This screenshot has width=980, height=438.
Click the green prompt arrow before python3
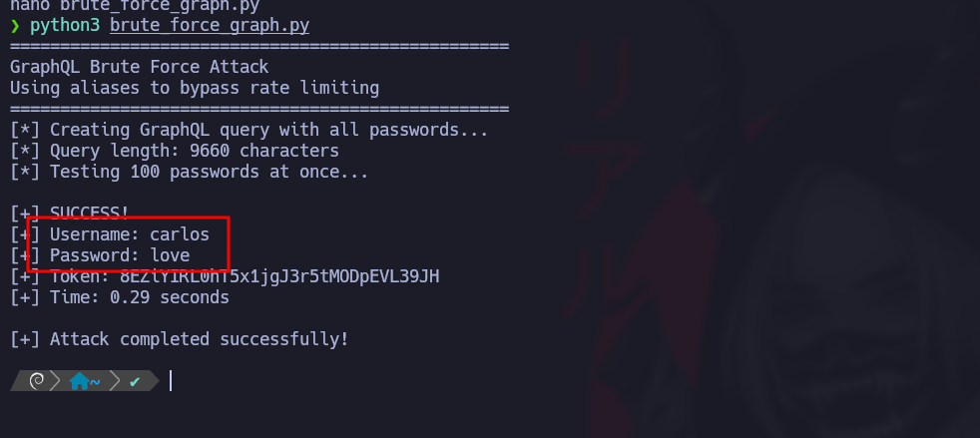pyautogui.click(x=15, y=26)
